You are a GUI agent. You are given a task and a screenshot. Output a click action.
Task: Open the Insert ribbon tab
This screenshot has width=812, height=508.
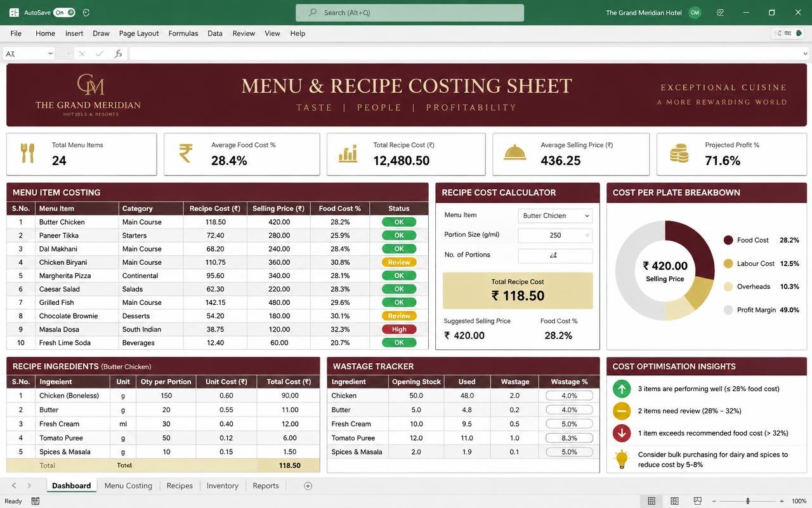point(74,33)
